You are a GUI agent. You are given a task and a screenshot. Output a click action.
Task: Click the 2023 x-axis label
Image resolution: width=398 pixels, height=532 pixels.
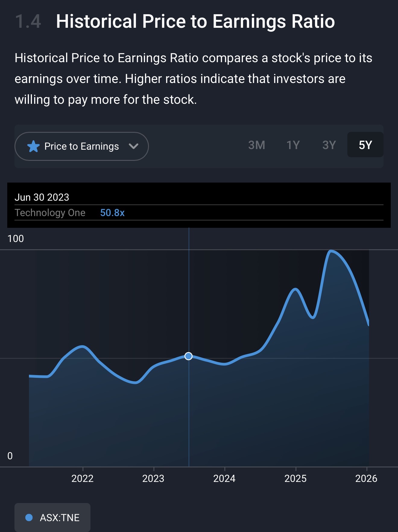coord(153,479)
